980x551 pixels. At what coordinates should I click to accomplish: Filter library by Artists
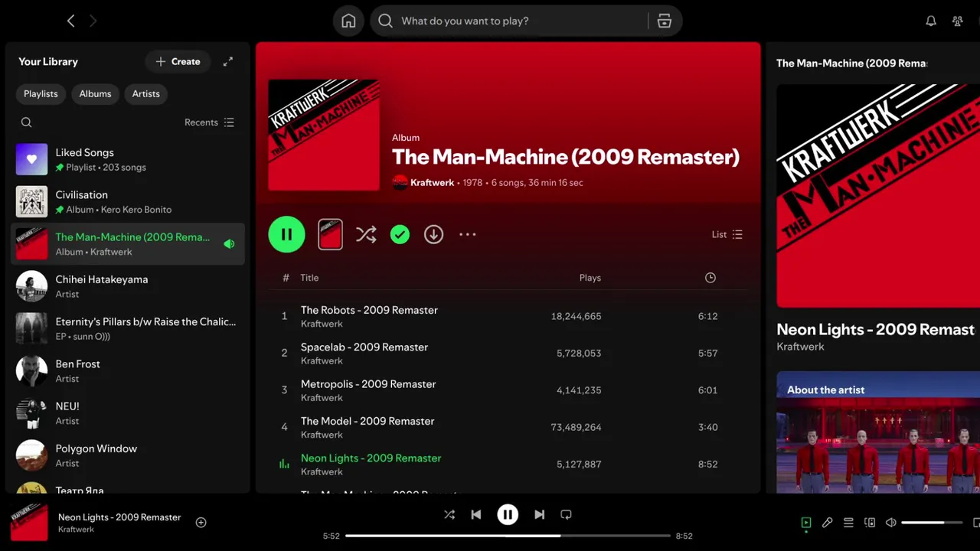click(x=146, y=94)
